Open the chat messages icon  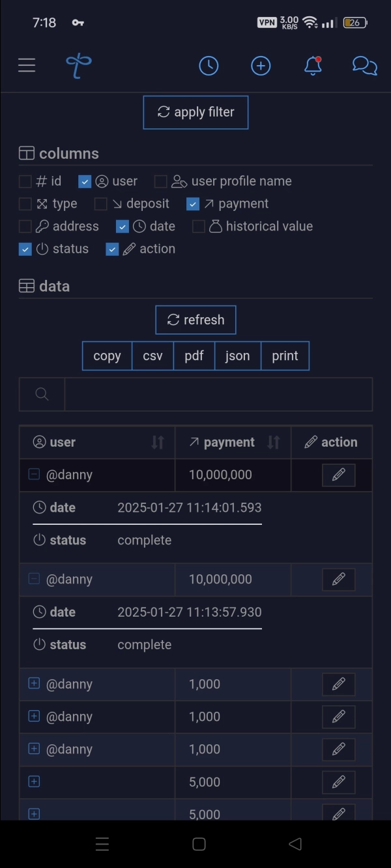pos(365,66)
